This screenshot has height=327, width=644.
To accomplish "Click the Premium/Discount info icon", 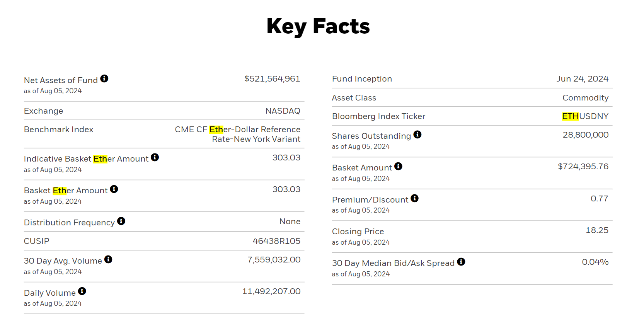I will pos(414,199).
